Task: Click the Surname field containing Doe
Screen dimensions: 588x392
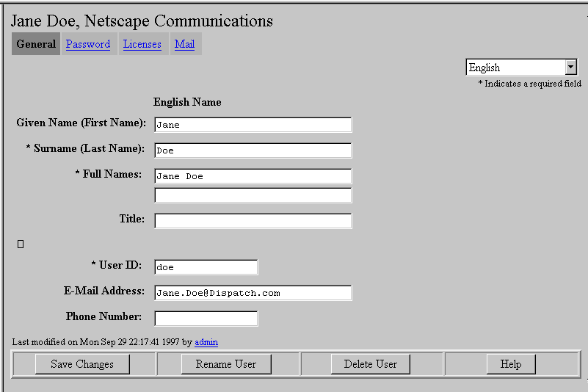Action: click(253, 150)
